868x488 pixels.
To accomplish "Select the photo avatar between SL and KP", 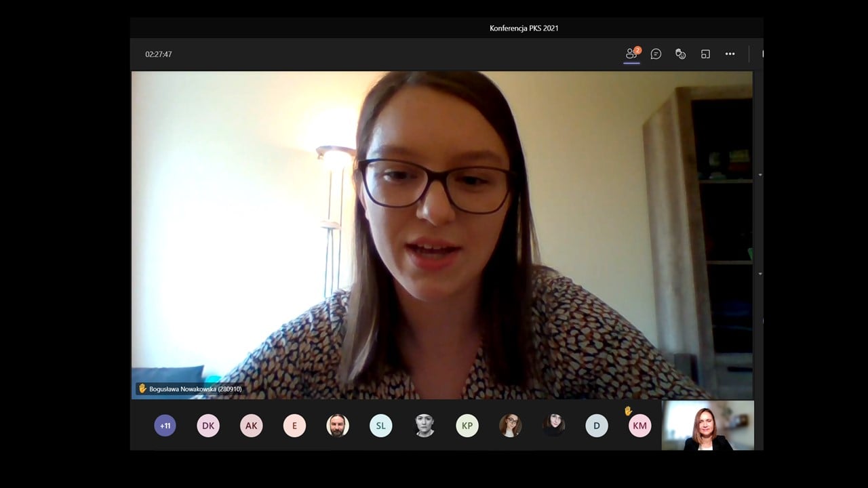I will (425, 426).
